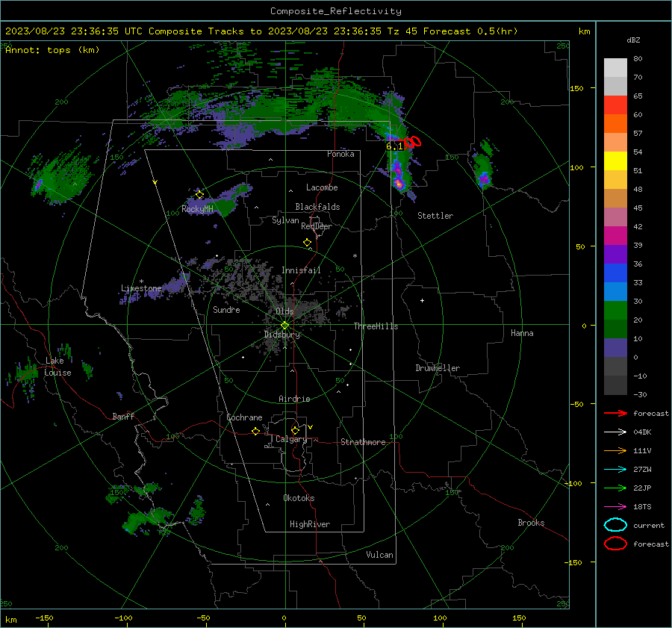Click the Vulcan label

tap(379, 555)
